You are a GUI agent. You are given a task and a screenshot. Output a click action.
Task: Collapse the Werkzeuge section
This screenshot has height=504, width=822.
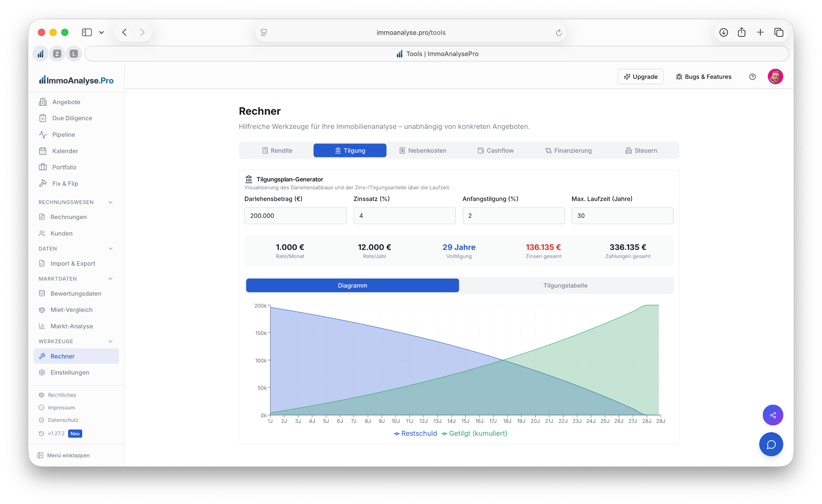(110, 341)
